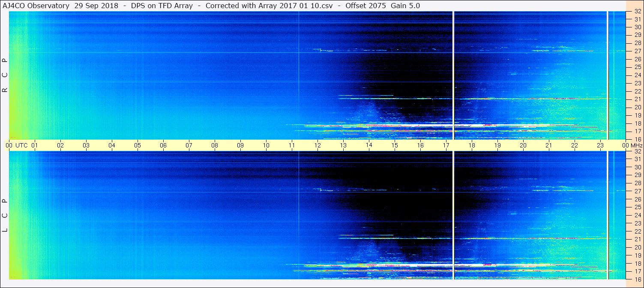
Task: Click the 02 hour mark on time axis
Action: click(x=60, y=145)
